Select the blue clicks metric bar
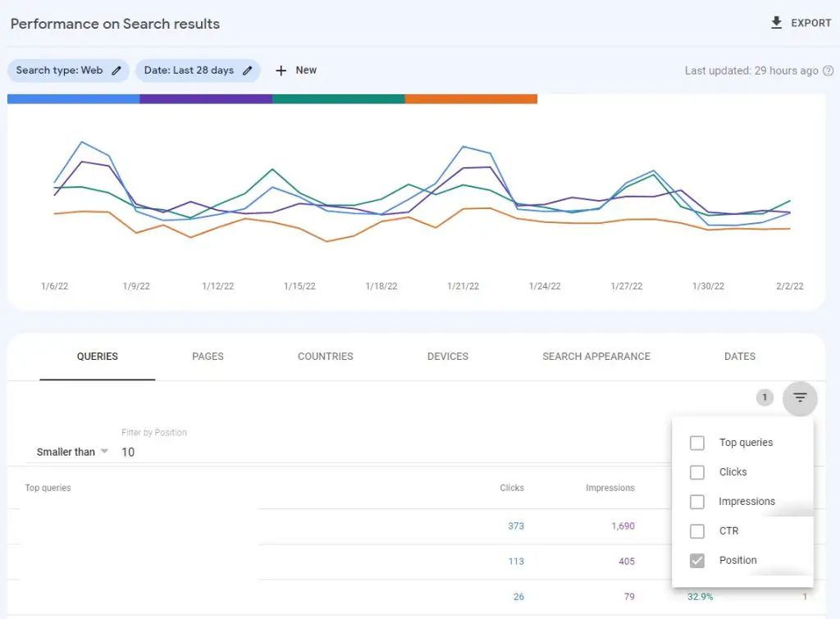 [73, 99]
